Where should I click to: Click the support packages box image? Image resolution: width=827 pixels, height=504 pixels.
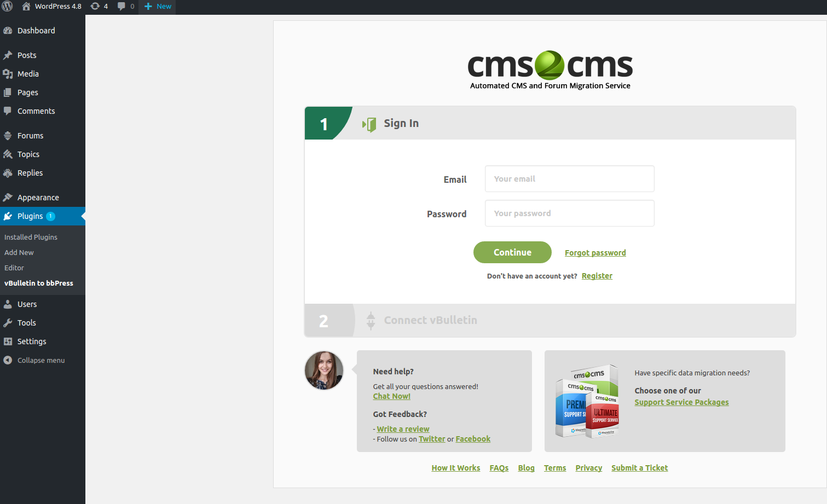[587, 401]
